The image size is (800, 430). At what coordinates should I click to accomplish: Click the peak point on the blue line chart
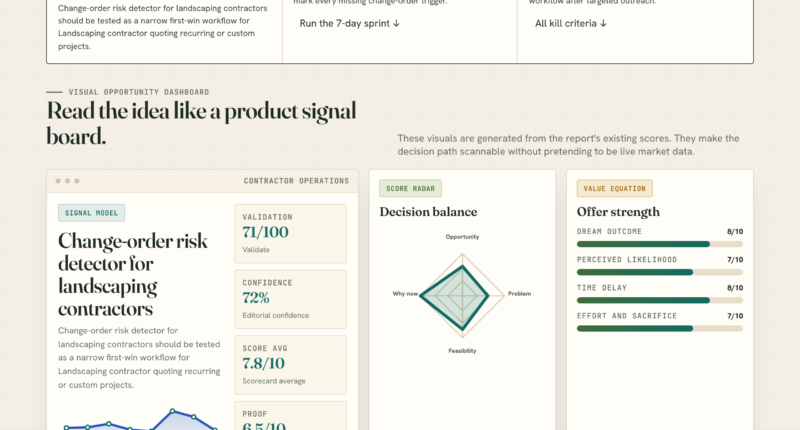pos(172,411)
